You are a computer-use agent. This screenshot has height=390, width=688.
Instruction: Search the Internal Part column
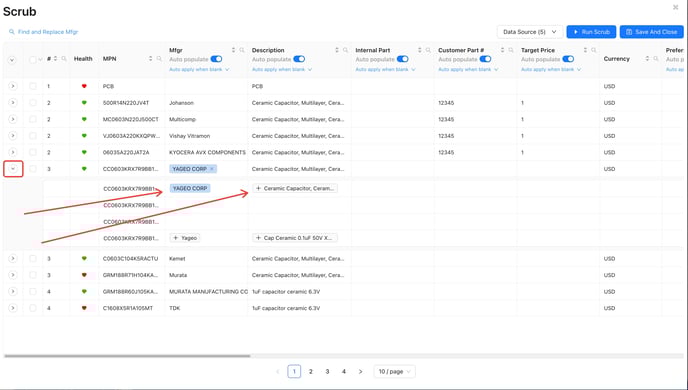click(428, 50)
